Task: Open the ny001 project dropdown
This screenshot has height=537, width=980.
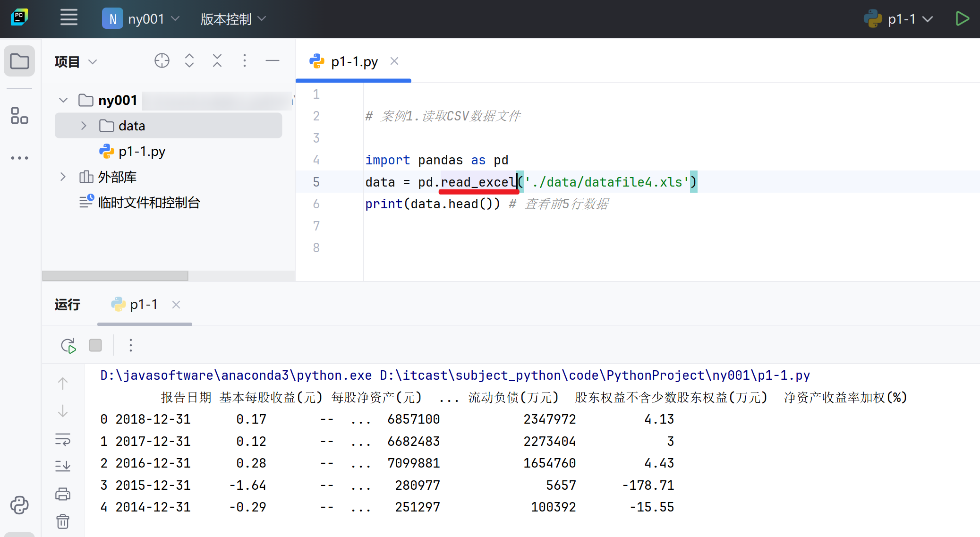Action: point(142,19)
